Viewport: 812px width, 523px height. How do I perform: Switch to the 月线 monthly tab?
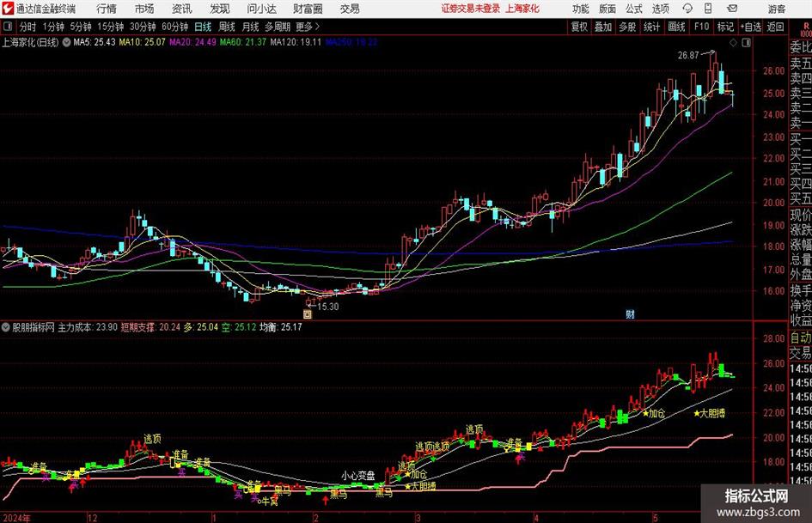[x=251, y=27]
